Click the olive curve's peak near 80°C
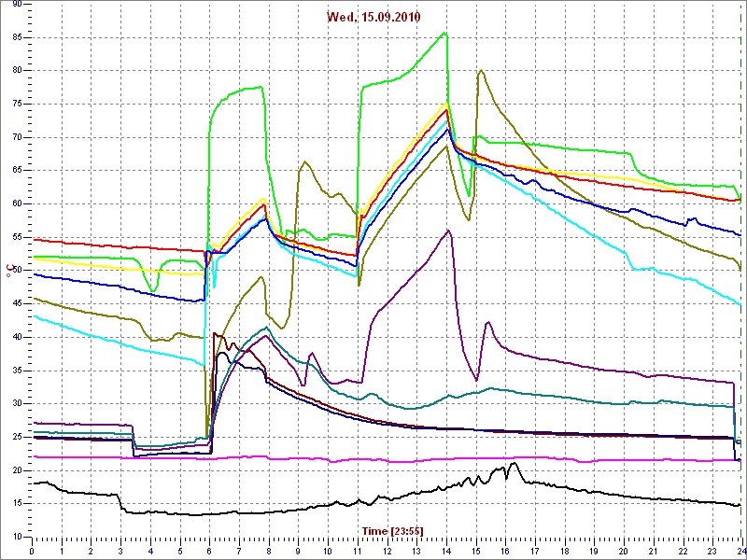747x560 pixels. (481, 71)
